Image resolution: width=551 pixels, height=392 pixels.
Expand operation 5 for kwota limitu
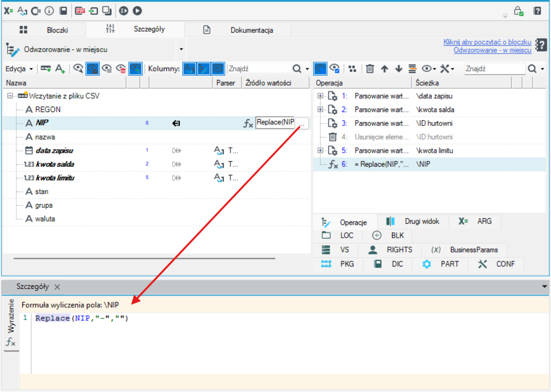320,150
